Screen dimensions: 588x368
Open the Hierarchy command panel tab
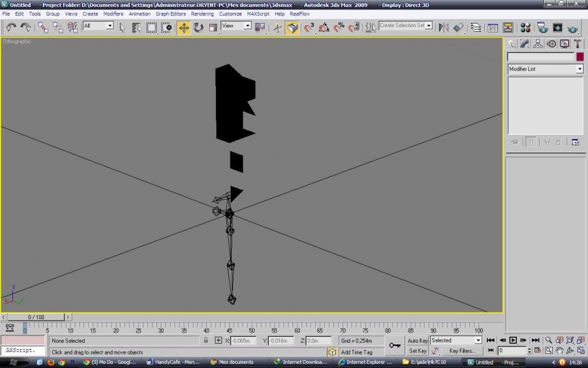point(538,44)
